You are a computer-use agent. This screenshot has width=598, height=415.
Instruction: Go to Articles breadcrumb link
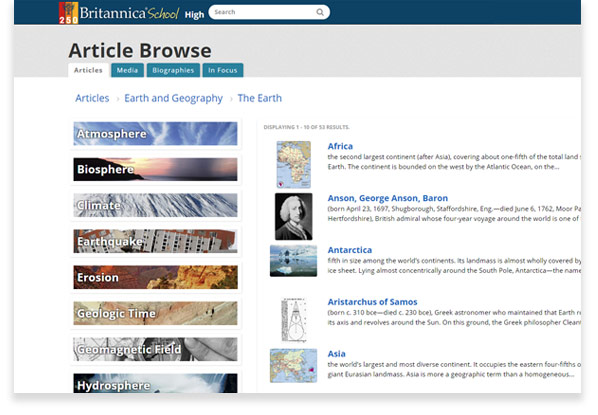point(92,98)
